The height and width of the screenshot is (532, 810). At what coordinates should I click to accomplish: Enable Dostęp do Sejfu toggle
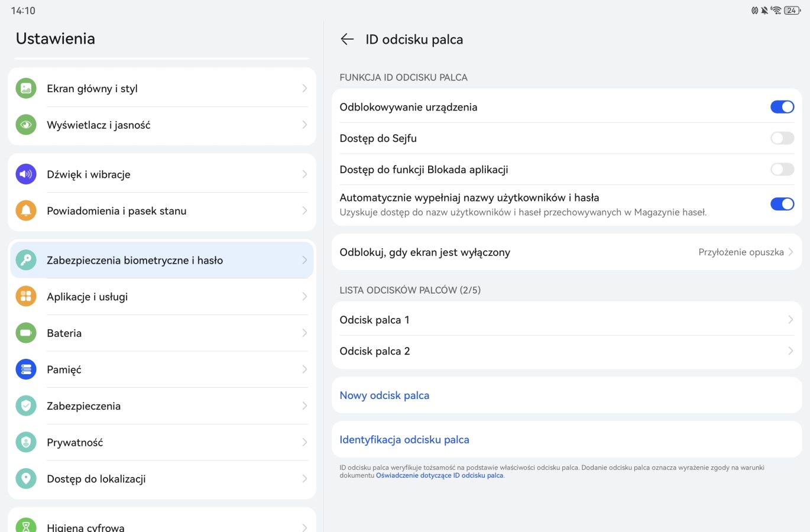click(782, 138)
